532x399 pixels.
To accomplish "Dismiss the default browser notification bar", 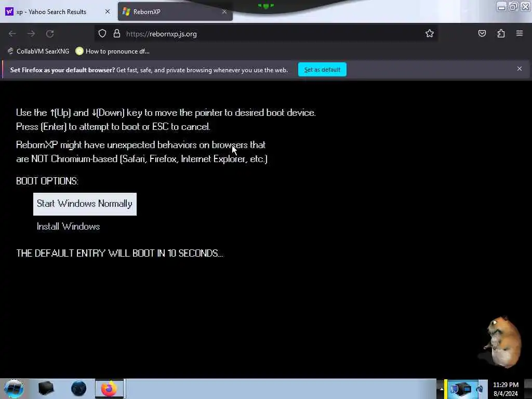I will tap(520, 69).
